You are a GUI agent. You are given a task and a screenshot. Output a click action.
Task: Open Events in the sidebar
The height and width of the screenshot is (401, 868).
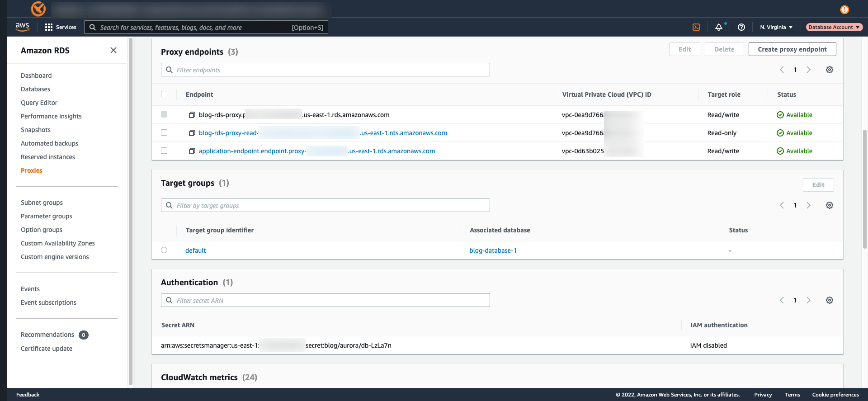(30, 289)
